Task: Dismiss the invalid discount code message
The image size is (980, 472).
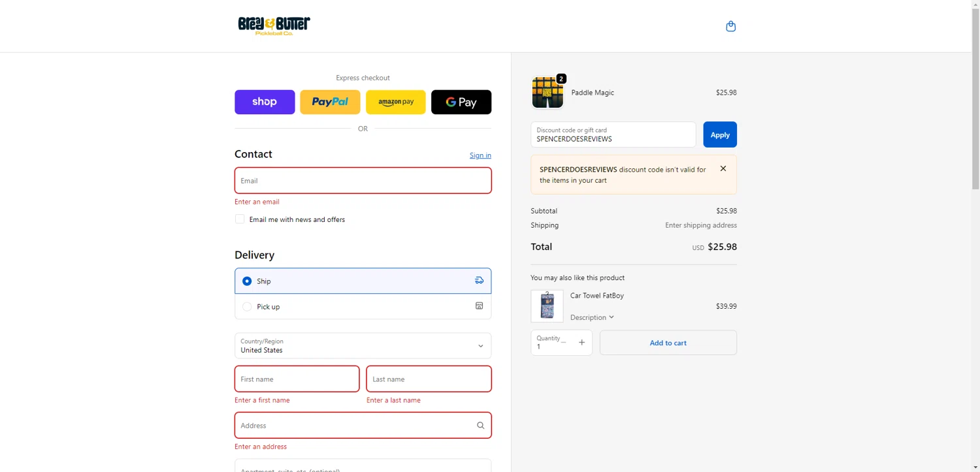Action: 723,168
